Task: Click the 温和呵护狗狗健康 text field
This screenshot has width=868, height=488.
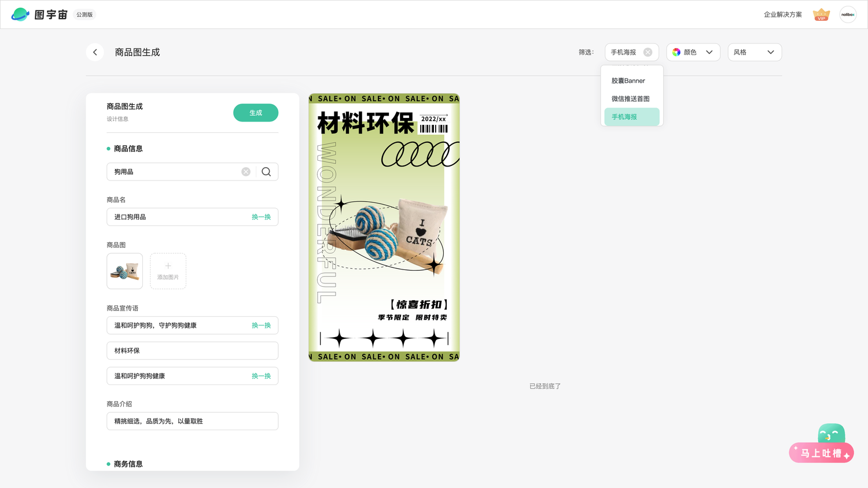Action: (192, 376)
